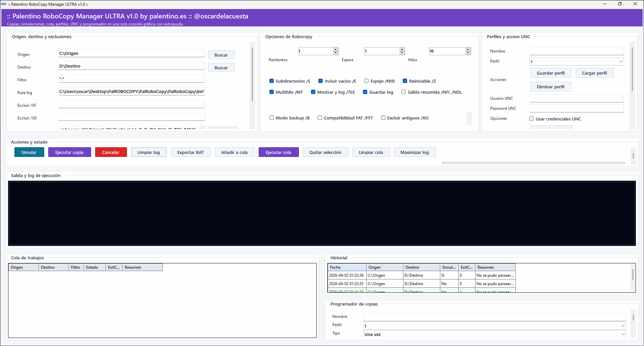The width and height of the screenshot is (644, 346).
Task: Enable Usar credenciales UNC
Action: pos(531,119)
